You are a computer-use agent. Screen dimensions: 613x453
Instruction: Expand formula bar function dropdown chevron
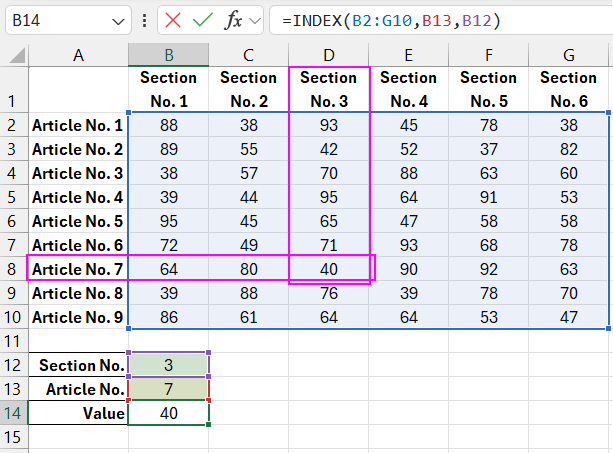[255, 20]
